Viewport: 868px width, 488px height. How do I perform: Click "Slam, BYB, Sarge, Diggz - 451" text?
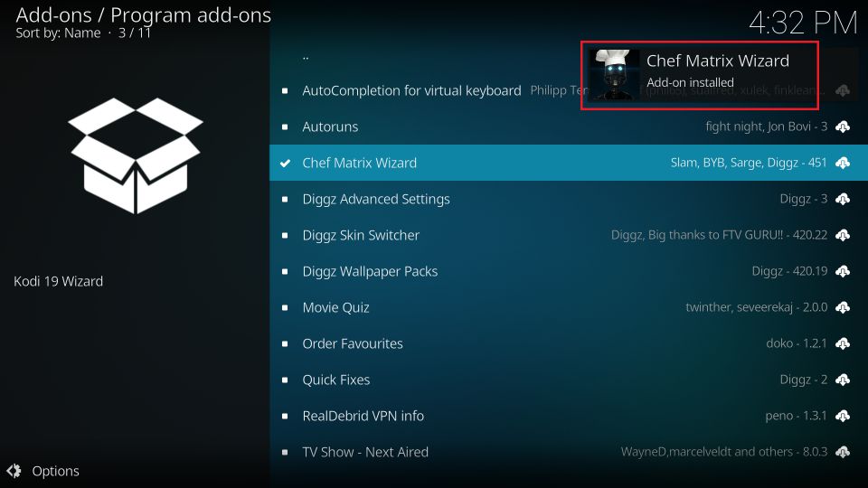click(x=749, y=163)
